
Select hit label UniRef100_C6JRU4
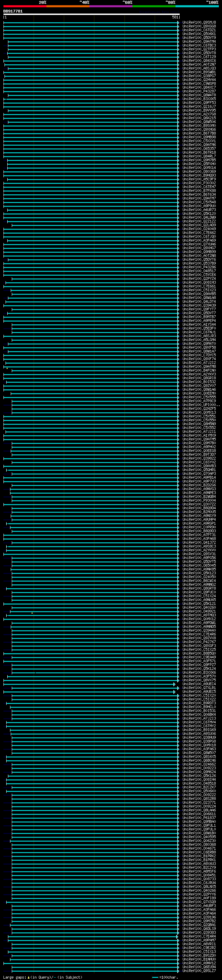tap(199, 883)
